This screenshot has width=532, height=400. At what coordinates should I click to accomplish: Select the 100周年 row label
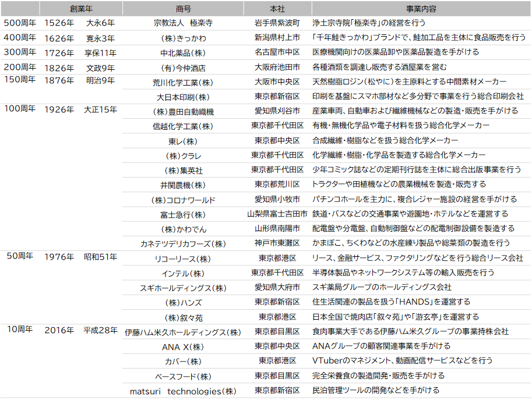20,109
